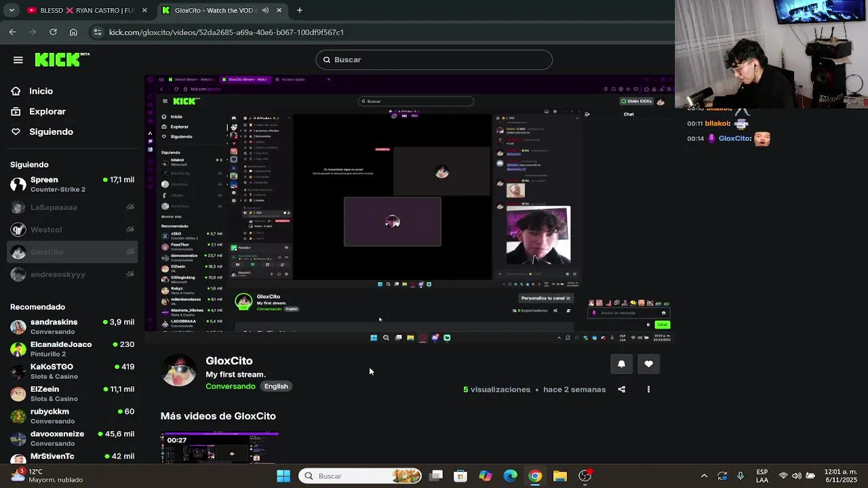Open ElcanaldeJoaco recommended channel
This screenshot has height=488, width=868.
(73, 349)
